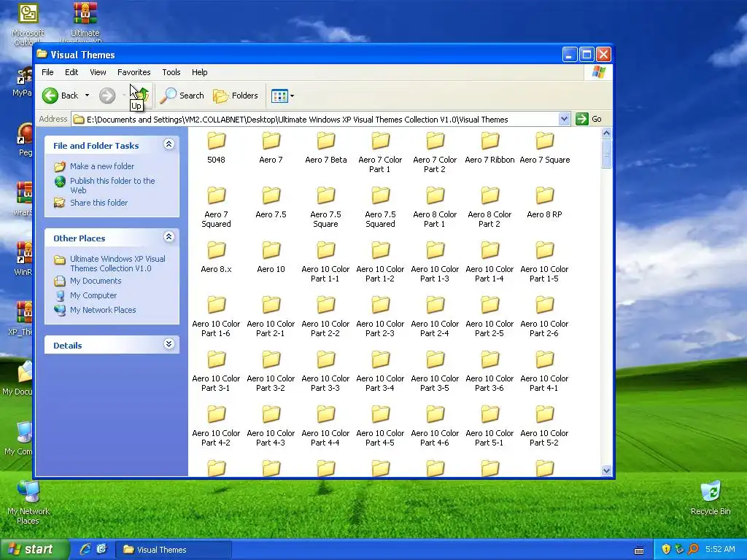
Task: Open the Tools menu
Action: [171, 72]
